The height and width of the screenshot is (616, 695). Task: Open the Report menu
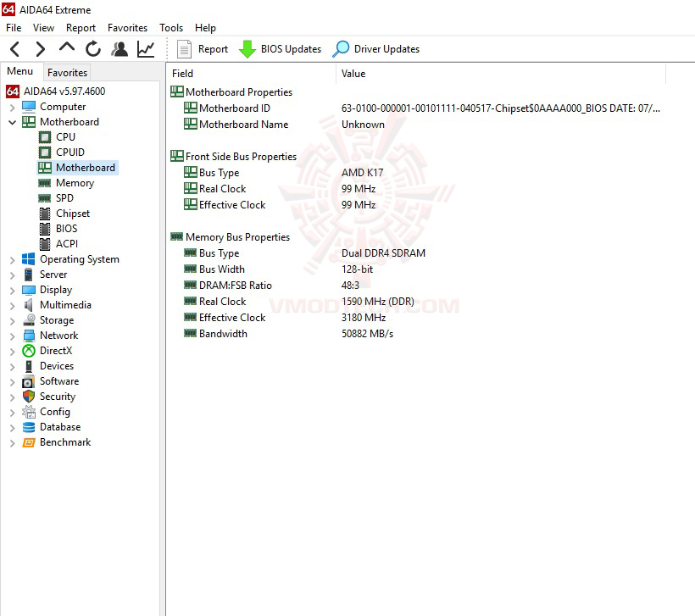(81, 27)
